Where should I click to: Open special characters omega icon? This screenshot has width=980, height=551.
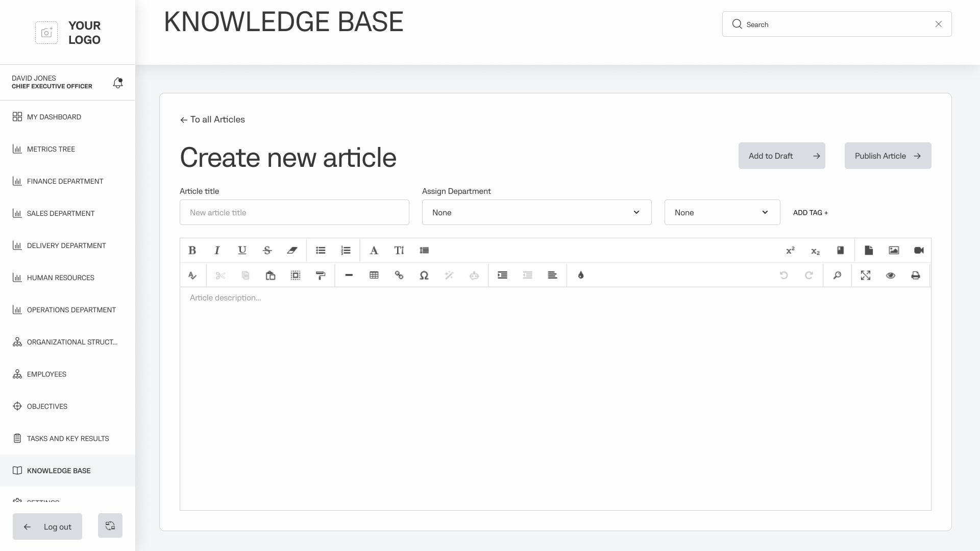tap(424, 275)
